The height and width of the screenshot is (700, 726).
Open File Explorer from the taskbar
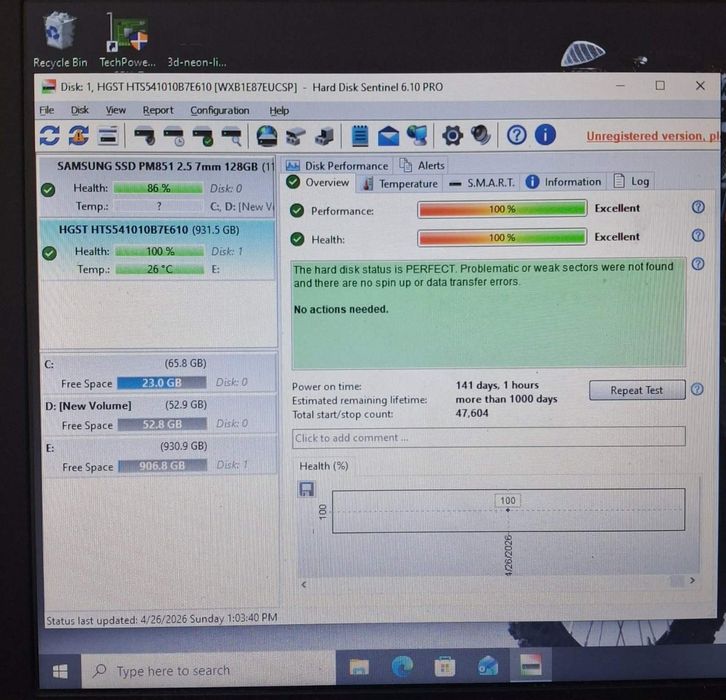[x=359, y=667]
